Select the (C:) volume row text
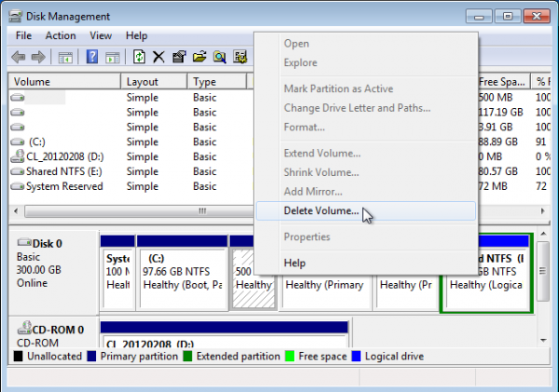The height and width of the screenshot is (392, 559). tap(37, 142)
